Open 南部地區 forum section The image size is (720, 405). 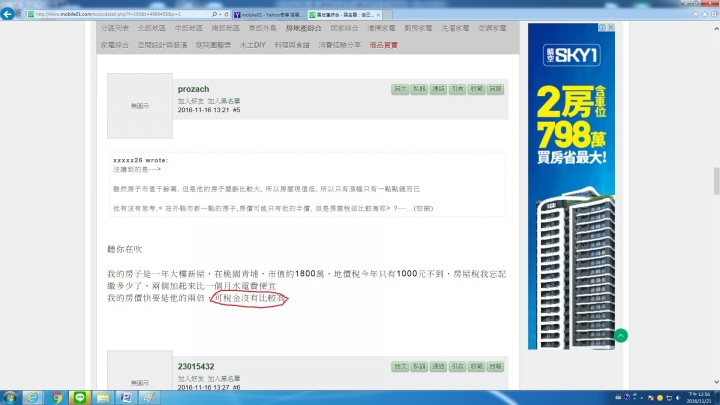[x=225, y=28]
